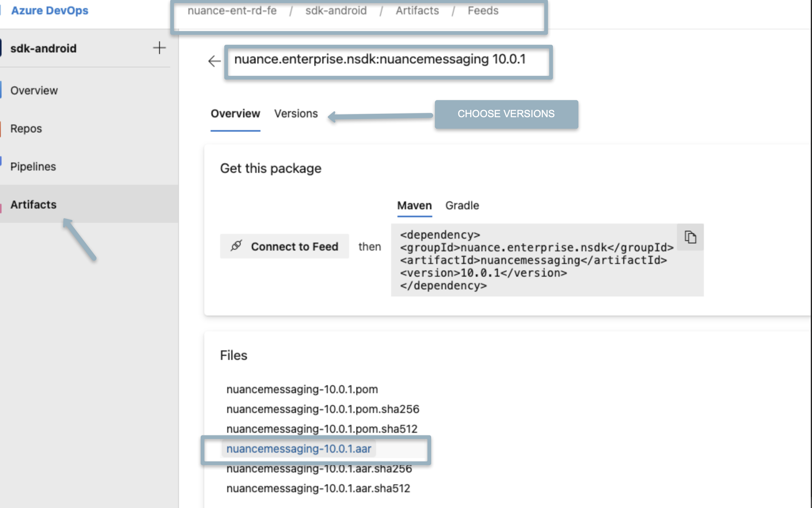812x508 pixels.
Task: Click the Feeds breadcrumb link
Action: tap(483, 11)
